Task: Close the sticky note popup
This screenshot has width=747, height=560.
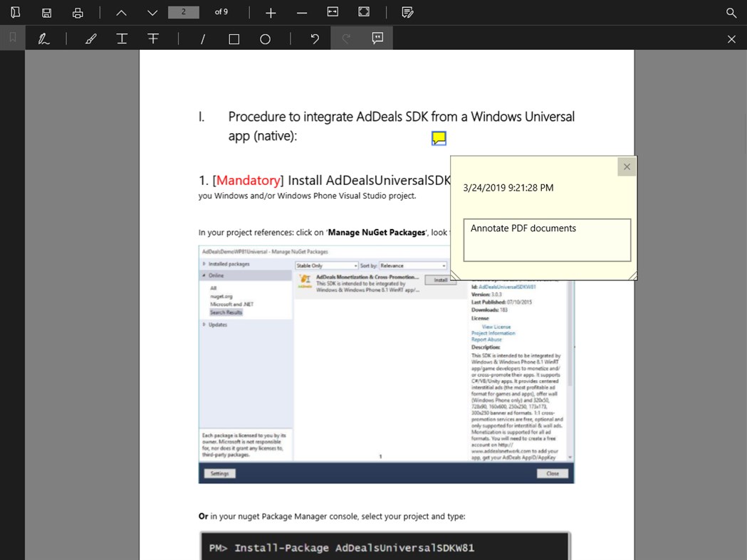Action: 627,167
